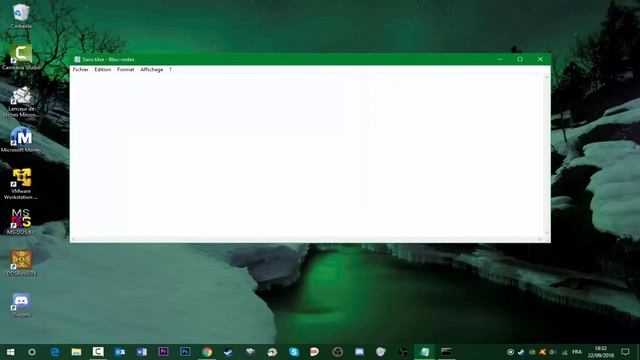The image size is (640, 360).
Task: Close the Bloc-notes window
Action: pyautogui.click(x=540, y=60)
